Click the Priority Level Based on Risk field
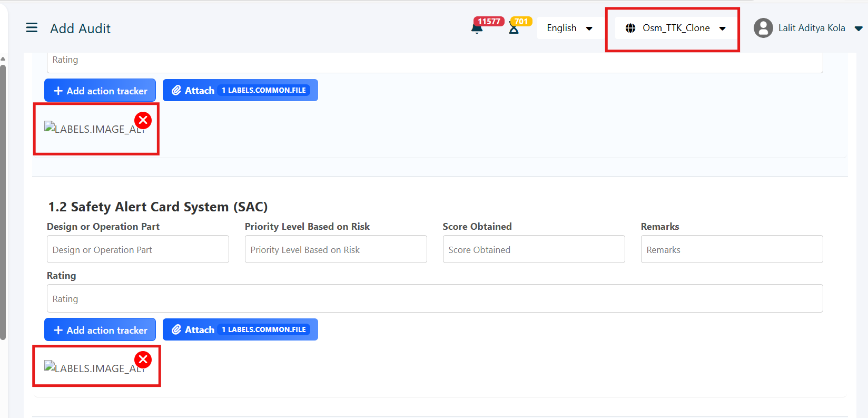Screen dimensions: 868x418 pyautogui.click(x=336, y=249)
